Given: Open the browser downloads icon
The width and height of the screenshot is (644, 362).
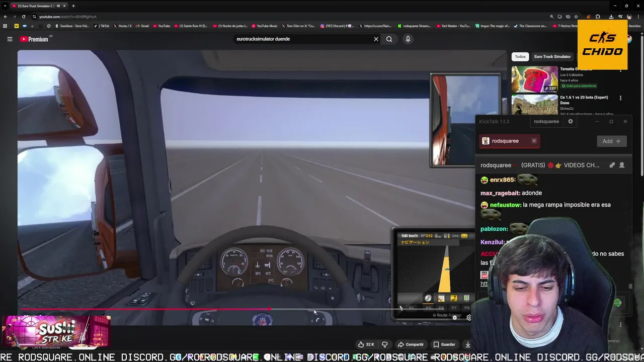Looking at the screenshot, I should tap(611, 17).
